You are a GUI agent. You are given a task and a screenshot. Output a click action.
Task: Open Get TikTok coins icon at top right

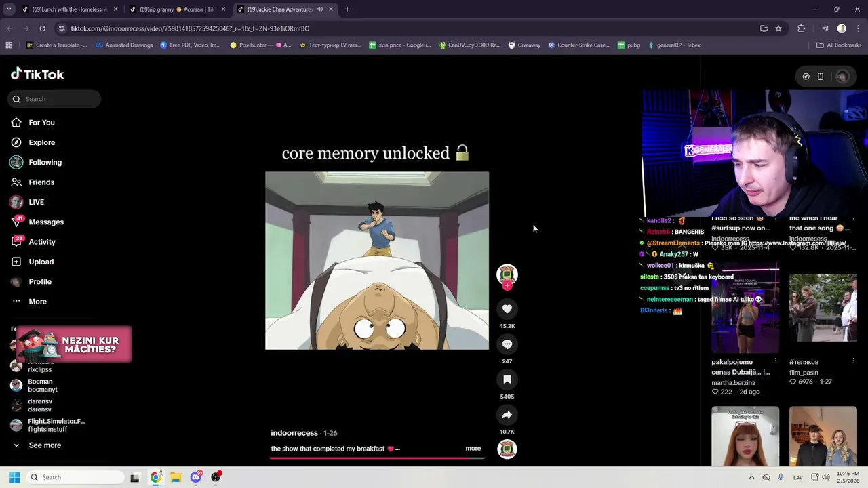[806, 77]
